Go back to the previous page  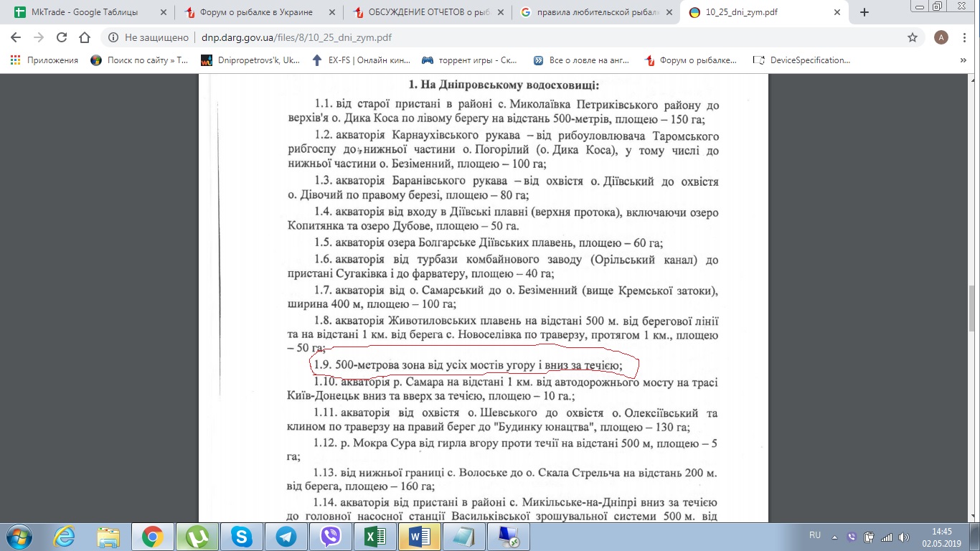16,37
